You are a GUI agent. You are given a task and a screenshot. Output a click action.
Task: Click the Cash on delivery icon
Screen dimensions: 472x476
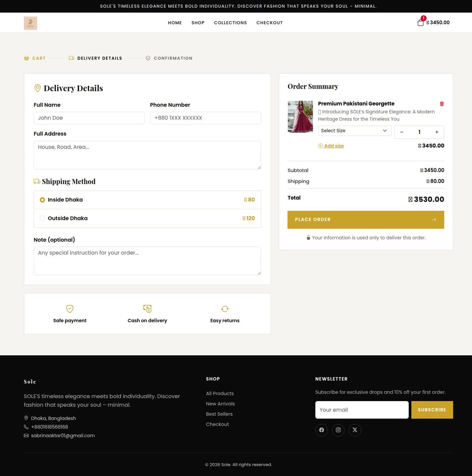[x=147, y=309]
